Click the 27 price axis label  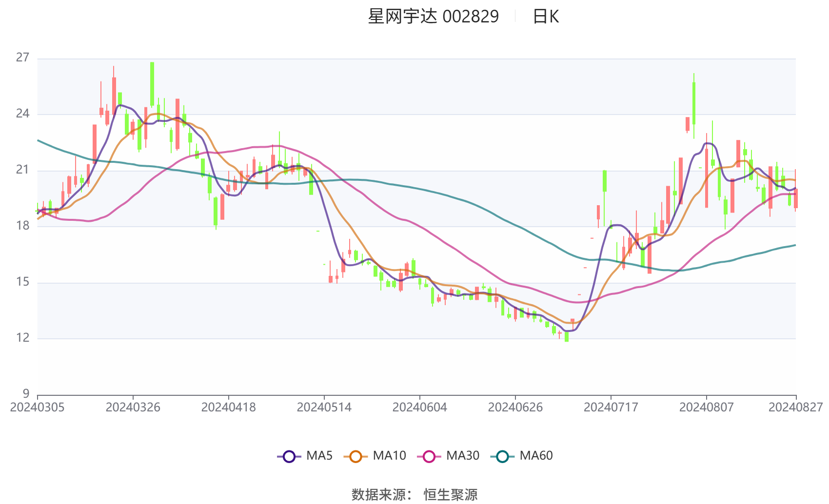[x=23, y=58]
